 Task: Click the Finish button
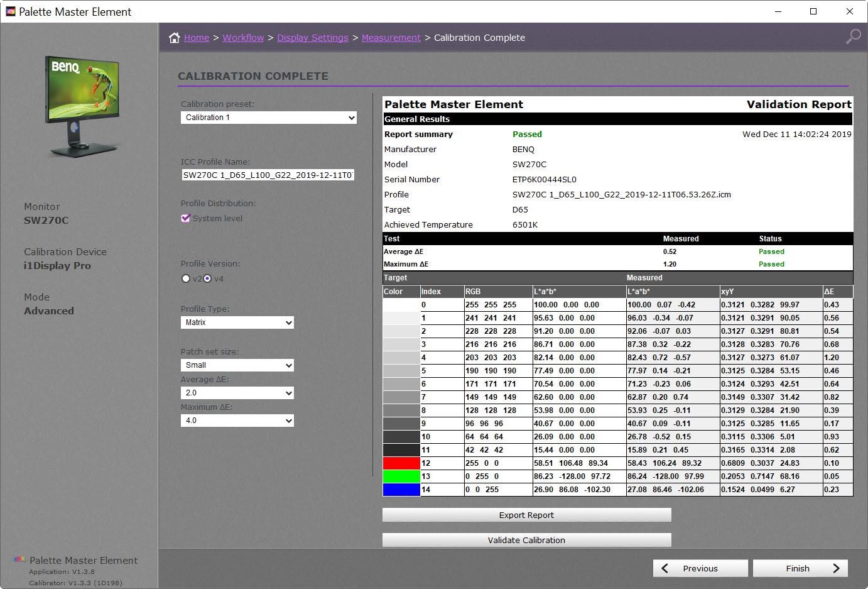[800, 568]
